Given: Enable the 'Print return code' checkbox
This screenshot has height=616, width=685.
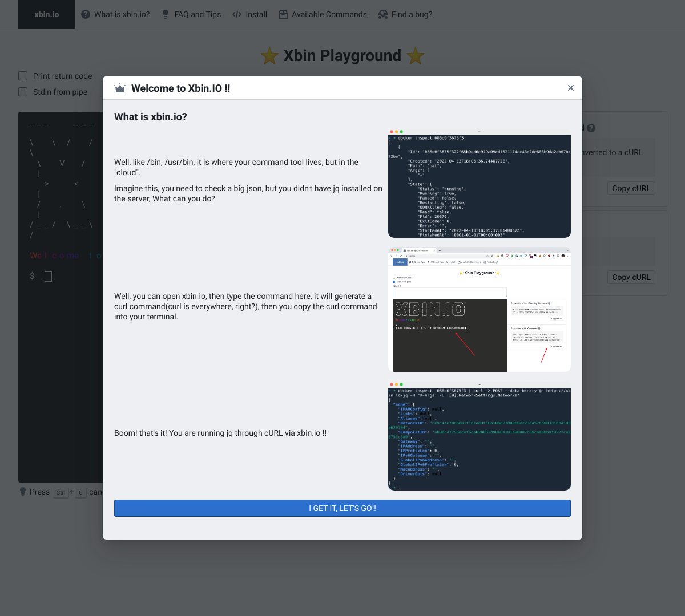Looking at the screenshot, I should point(23,76).
